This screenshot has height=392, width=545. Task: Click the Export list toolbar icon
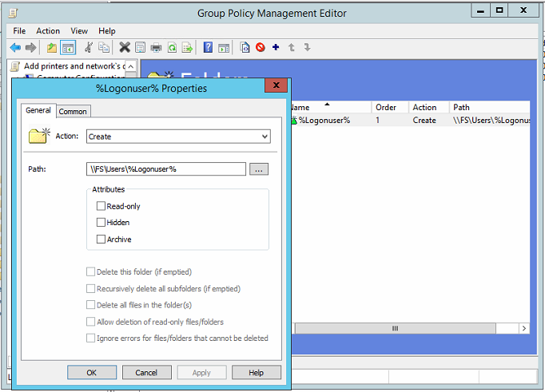[x=187, y=48]
